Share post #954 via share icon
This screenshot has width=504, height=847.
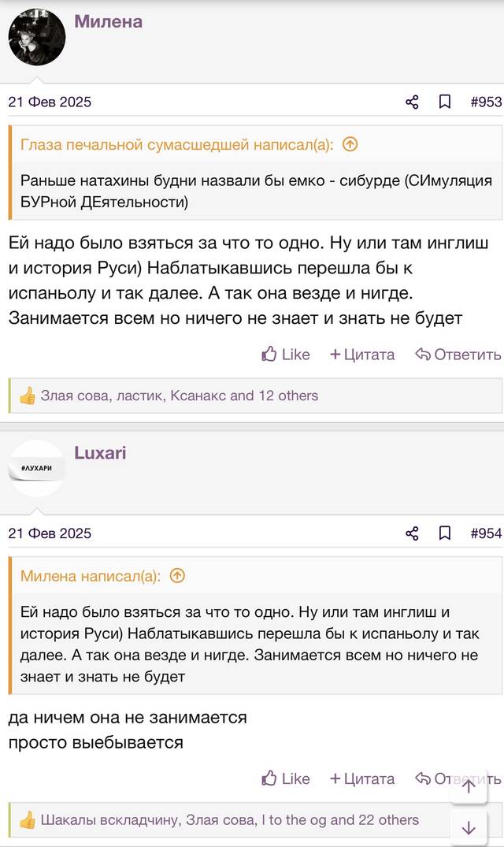[x=412, y=533]
